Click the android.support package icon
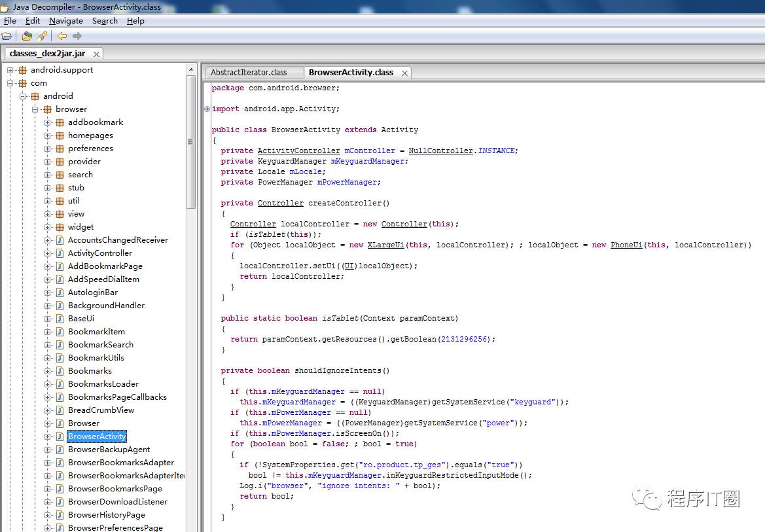Image resolution: width=765 pixels, height=532 pixels. [22, 70]
